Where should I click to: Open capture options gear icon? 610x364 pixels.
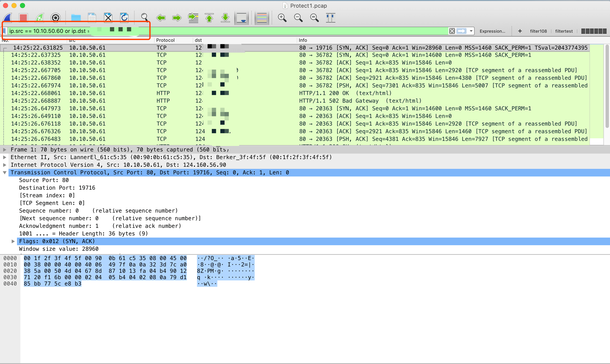pos(56,17)
